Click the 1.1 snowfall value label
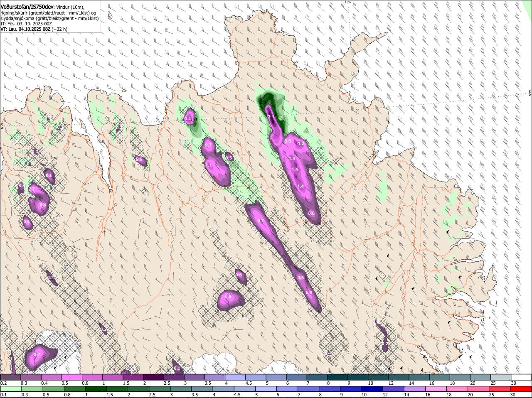The height and width of the screenshot is (398, 532). 209,165
